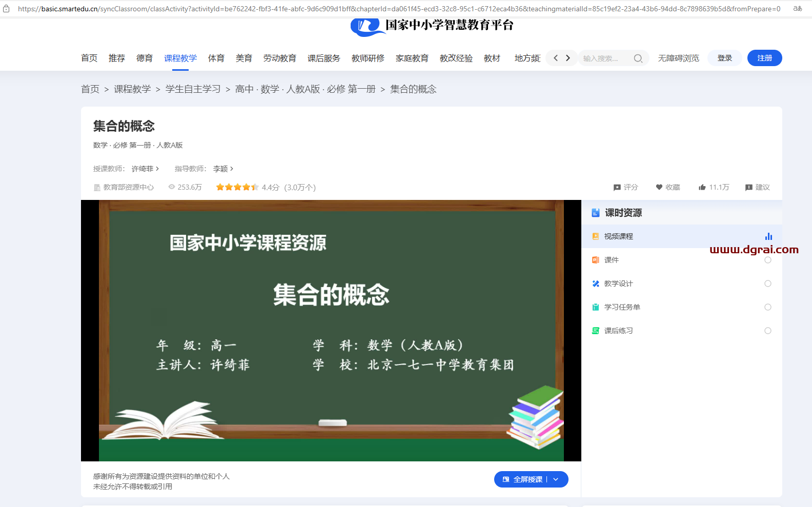Expand advisor 李颖 details chevron

tap(232, 169)
